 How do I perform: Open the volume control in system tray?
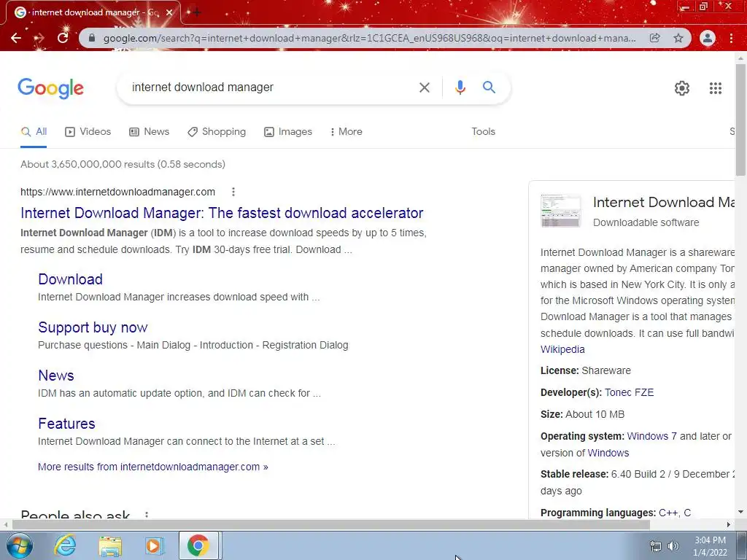[x=673, y=546]
